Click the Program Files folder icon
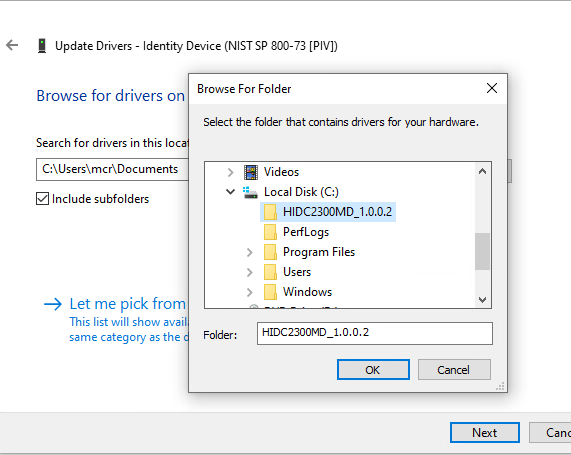 pos(270,252)
